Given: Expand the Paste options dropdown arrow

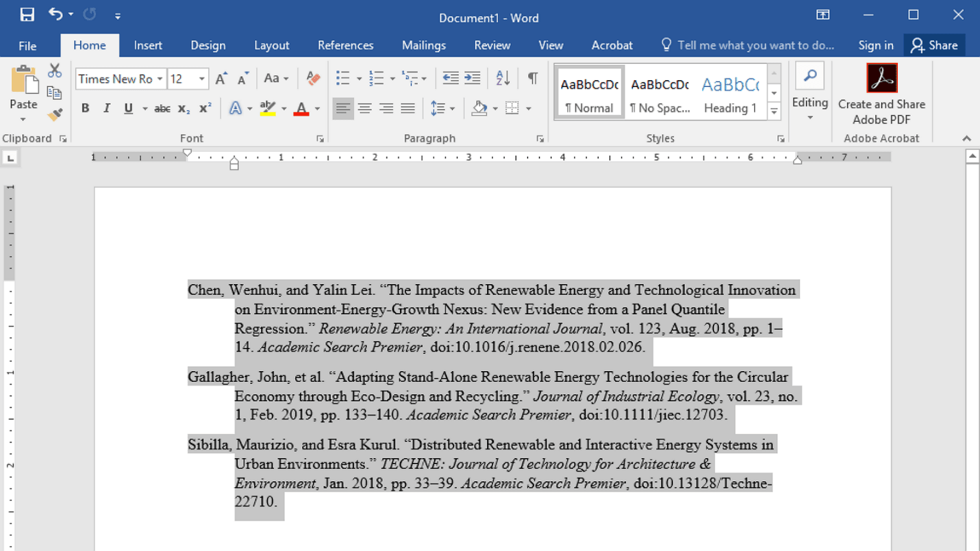Looking at the screenshot, I should [23, 120].
